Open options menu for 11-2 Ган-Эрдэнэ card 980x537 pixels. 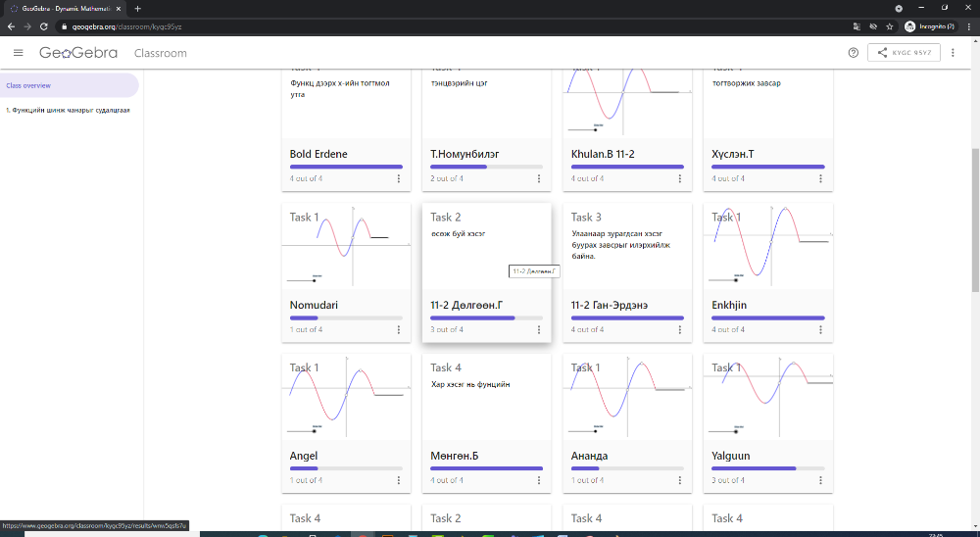[680, 329]
